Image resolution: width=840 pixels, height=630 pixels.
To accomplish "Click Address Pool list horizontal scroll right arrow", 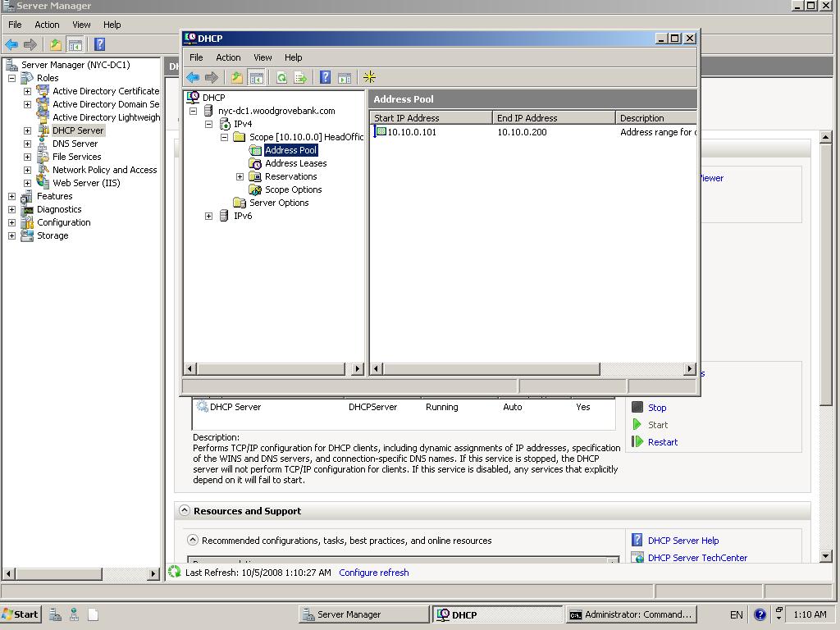I will click(690, 368).
